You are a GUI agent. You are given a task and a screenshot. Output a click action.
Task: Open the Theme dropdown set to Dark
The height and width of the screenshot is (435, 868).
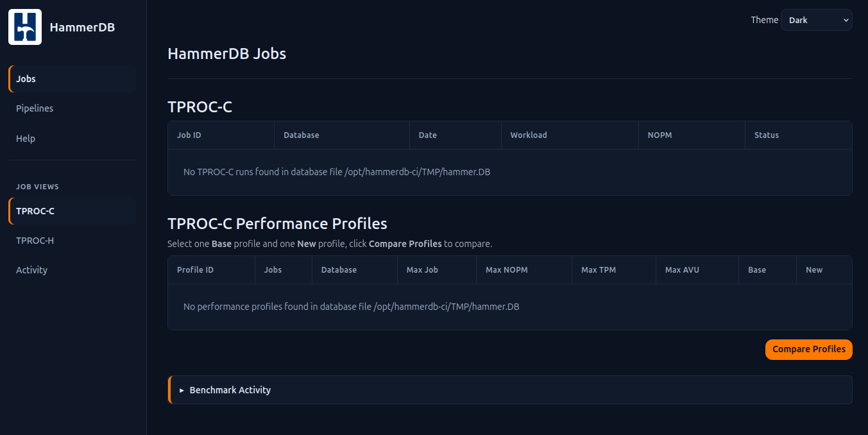[816, 20]
